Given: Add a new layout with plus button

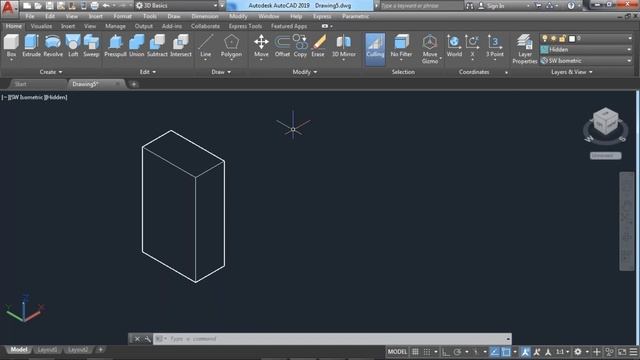Looking at the screenshot, I should point(100,349).
